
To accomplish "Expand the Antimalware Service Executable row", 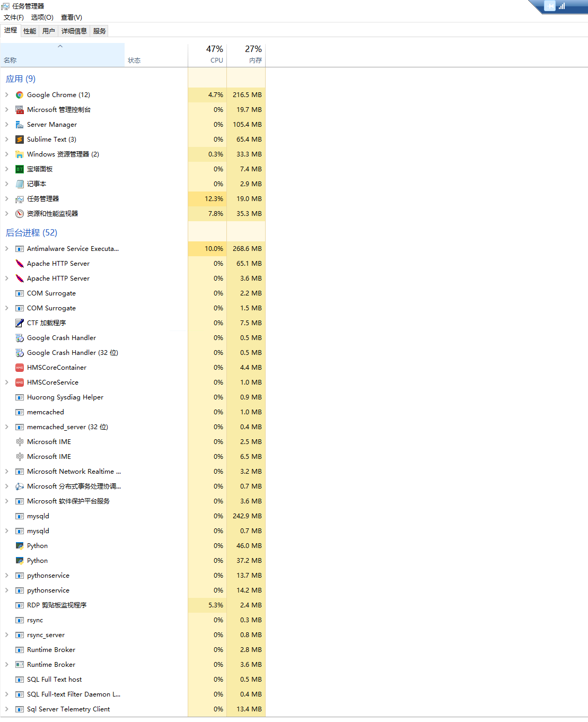I will click(x=6, y=249).
